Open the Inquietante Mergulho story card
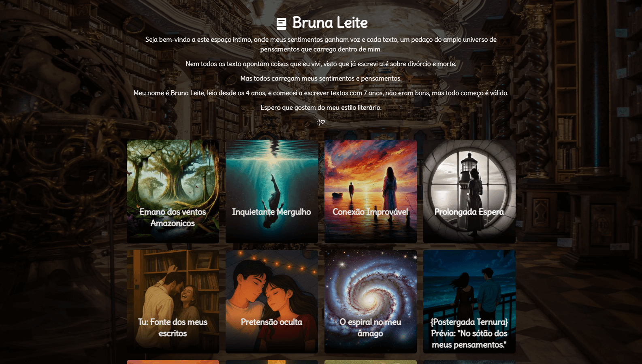This screenshot has height=364, width=642. coord(272,192)
